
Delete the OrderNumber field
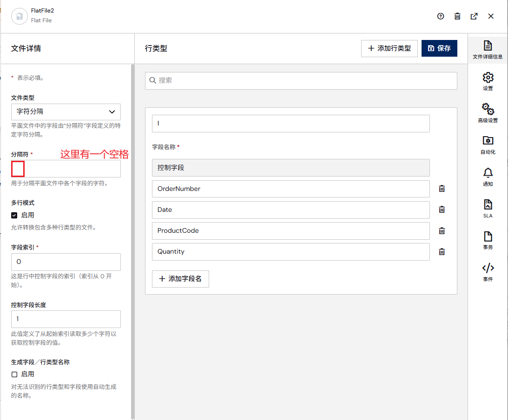(442, 189)
